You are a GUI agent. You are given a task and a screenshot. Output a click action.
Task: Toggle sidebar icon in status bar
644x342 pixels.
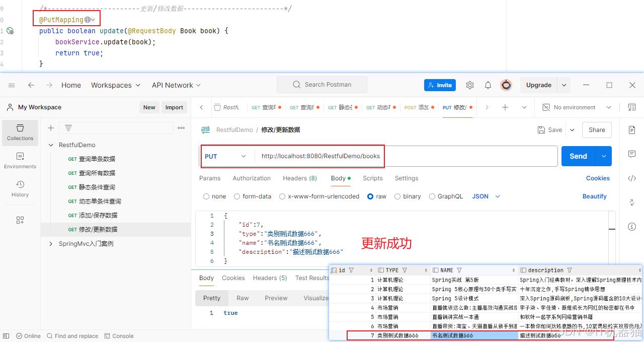click(x=7, y=336)
